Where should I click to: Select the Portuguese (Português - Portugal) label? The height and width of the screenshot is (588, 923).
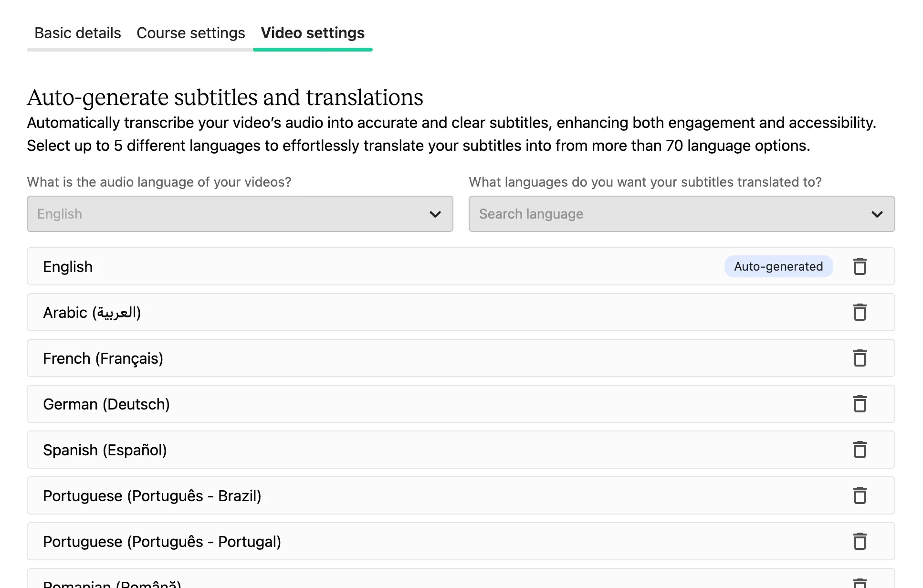coord(162,542)
